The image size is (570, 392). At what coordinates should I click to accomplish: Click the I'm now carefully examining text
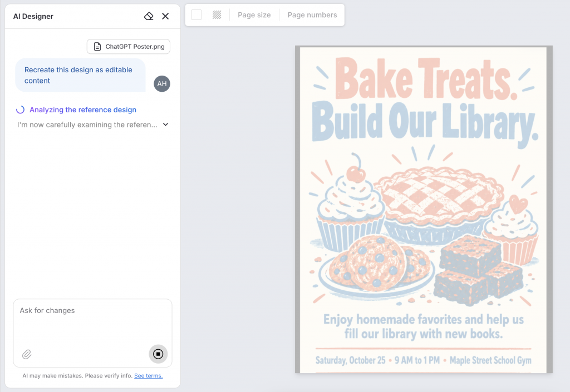[x=87, y=125]
